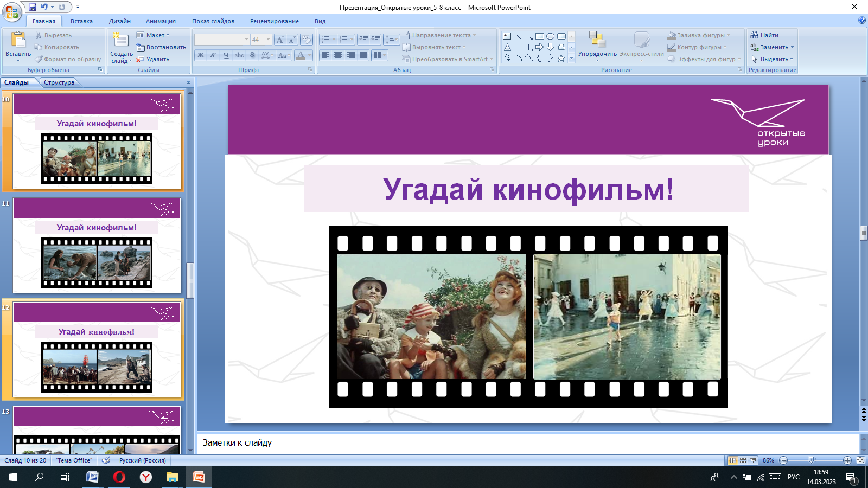Switch to Вставка ribbon tab
The height and width of the screenshot is (488, 868).
pos(81,21)
